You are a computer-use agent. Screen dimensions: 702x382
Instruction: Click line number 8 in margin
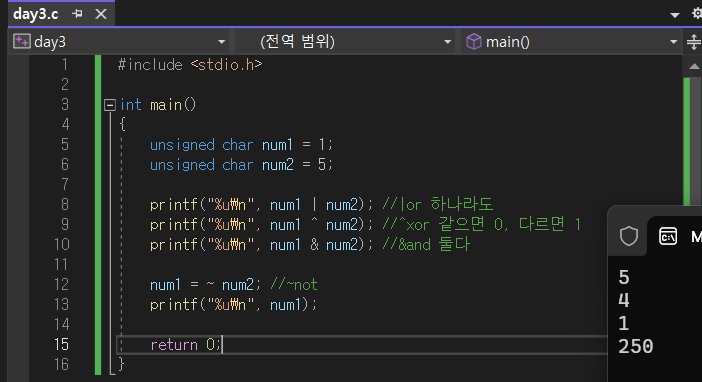[x=65, y=204]
